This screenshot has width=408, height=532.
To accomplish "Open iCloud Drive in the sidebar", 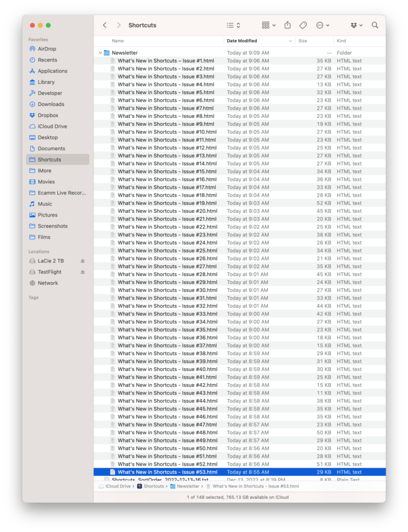I will pyautogui.click(x=58, y=126).
